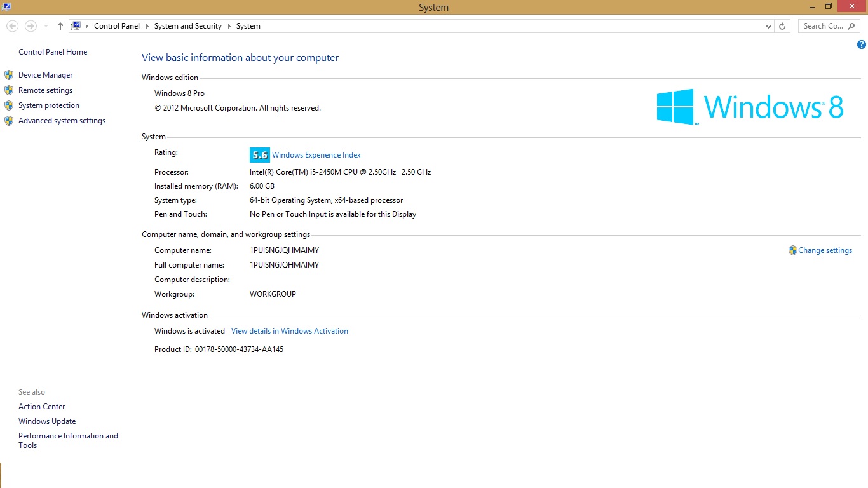This screenshot has width=868, height=488.
Task: Click the shield icon beside Advanced system settings
Action: click(9, 121)
